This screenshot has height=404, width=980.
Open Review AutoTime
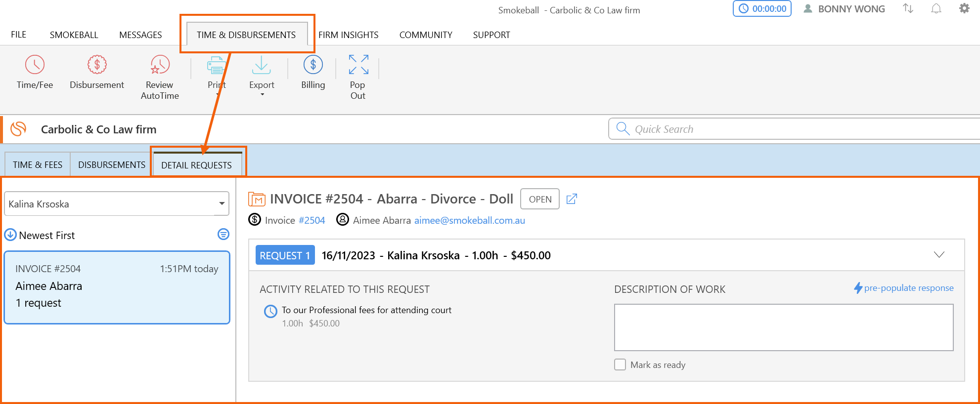160,78
